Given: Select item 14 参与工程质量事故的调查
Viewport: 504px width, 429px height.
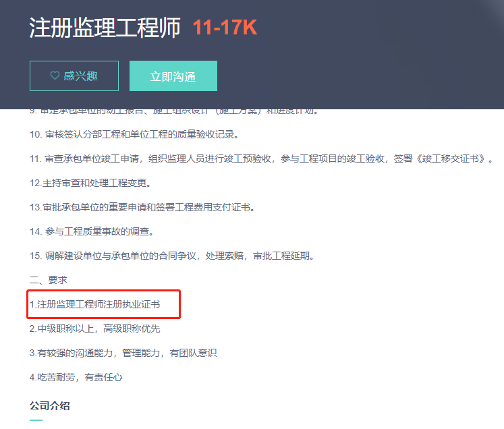Looking at the screenshot, I should tap(92, 231).
